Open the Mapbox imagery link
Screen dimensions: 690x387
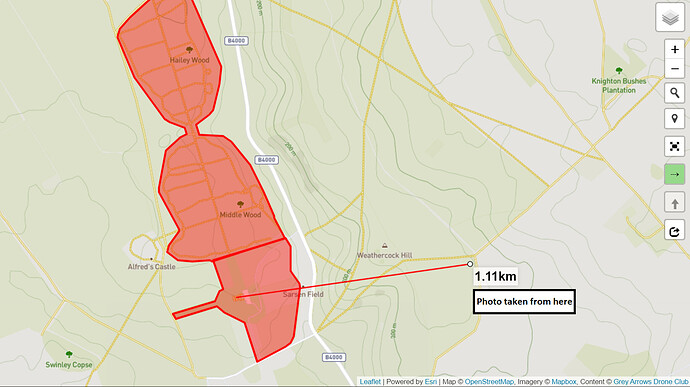(x=564, y=382)
